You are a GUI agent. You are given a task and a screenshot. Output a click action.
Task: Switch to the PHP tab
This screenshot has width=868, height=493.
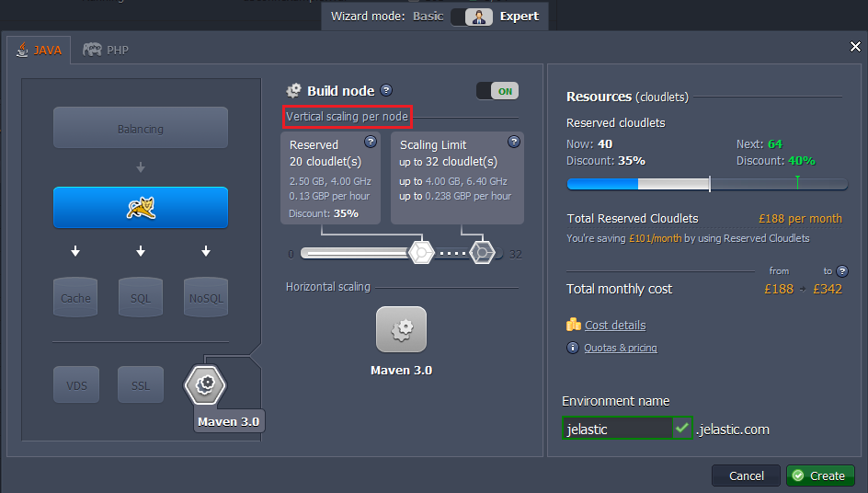(x=106, y=51)
